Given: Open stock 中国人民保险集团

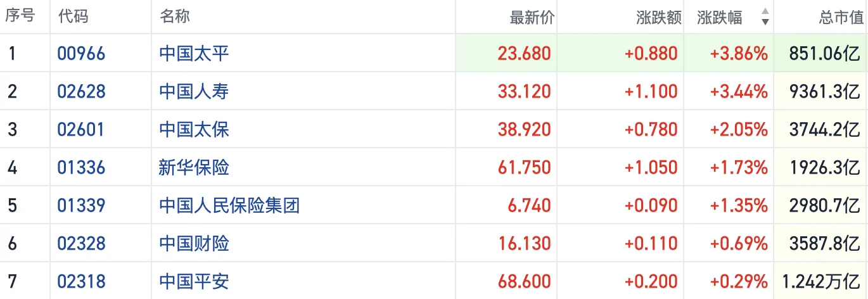Looking at the screenshot, I should click(x=229, y=205).
